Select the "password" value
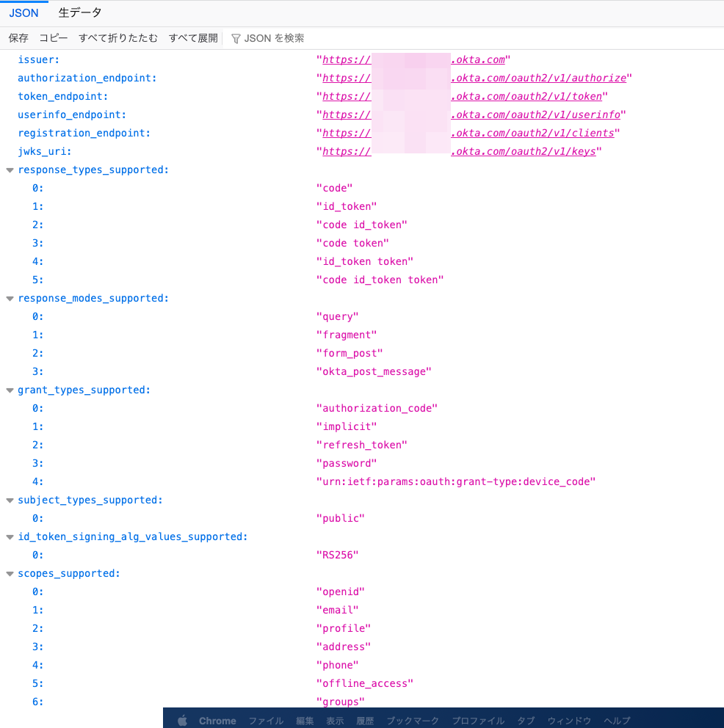 click(347, 463)
